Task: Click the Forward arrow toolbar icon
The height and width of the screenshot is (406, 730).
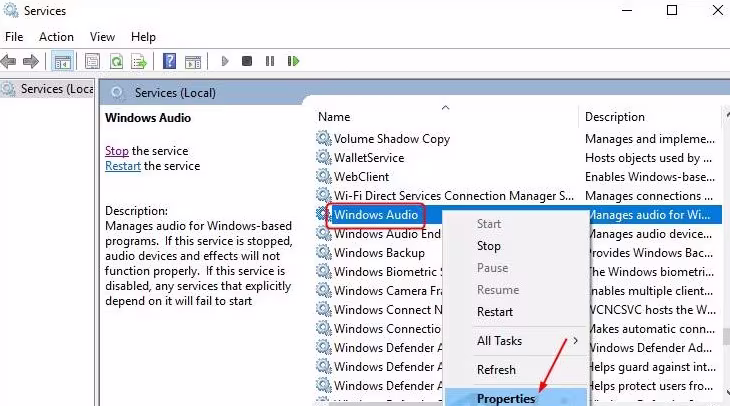Action: click(31, 61)
